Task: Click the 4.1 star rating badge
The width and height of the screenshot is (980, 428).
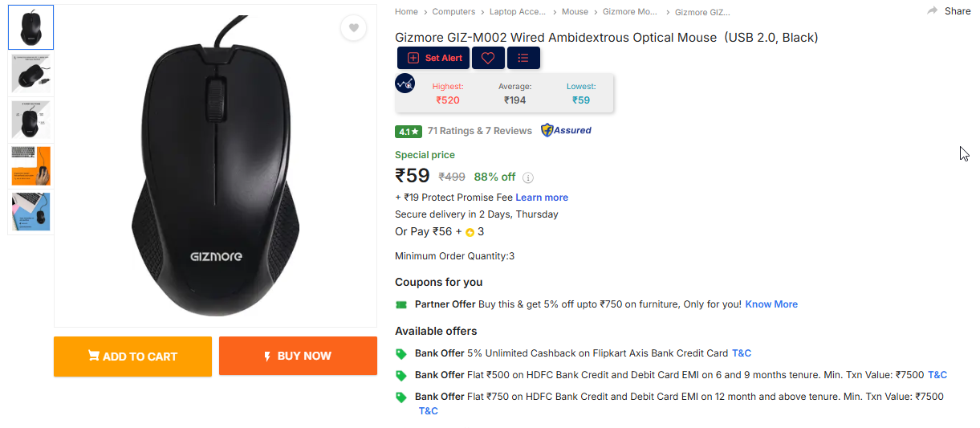Action: pyautogui.click(x=409, y=131)
